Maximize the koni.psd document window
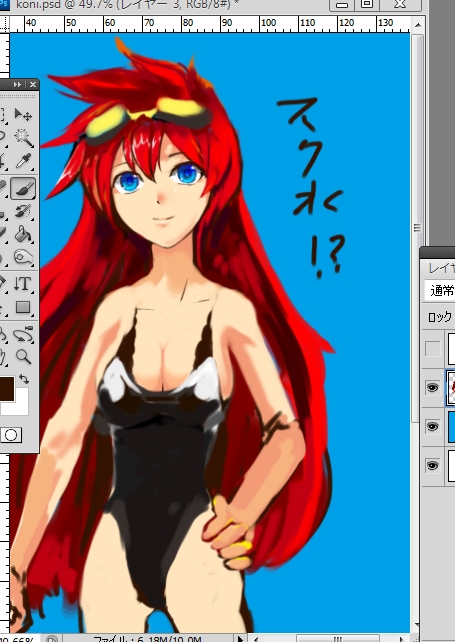Viewport: 455px width, 642px height. click(367, 5)
